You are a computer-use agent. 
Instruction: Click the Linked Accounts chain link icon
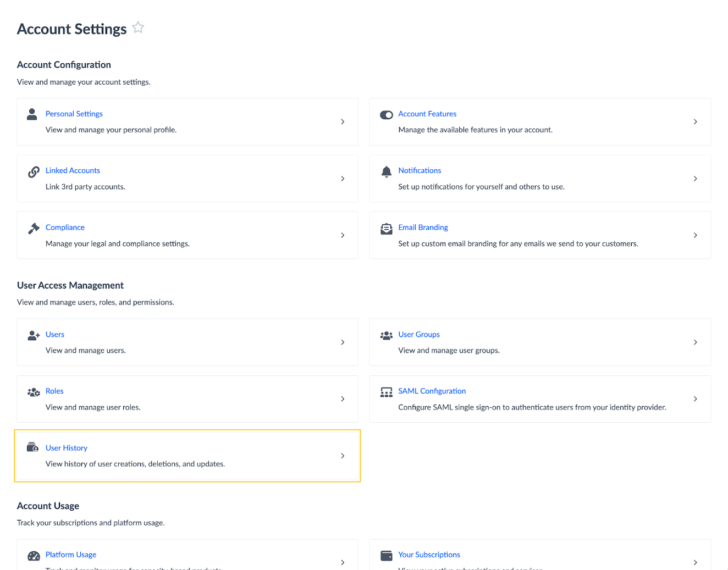[x=34, y=172]
